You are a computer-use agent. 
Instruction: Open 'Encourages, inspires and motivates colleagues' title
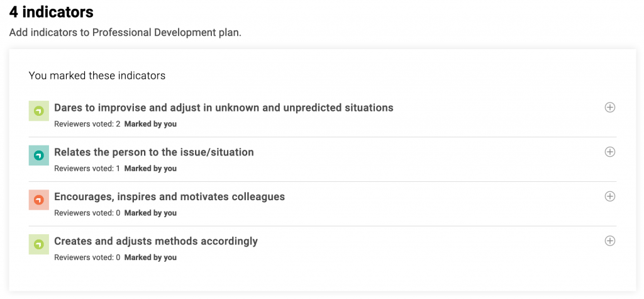(x=169, y=196)
